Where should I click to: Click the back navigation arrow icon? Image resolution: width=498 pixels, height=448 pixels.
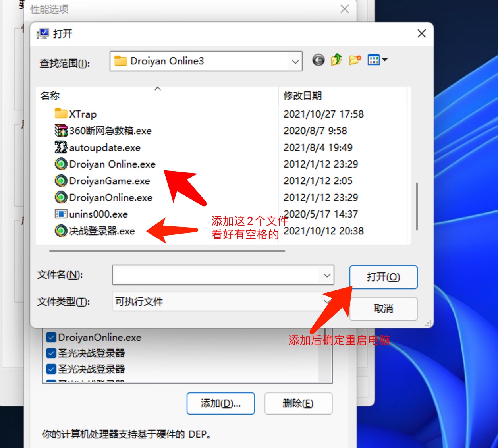tap(318, 60)
